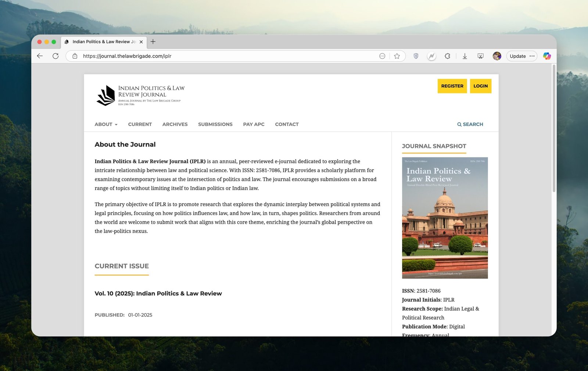588x371 pixels.
Task: Open the ARCHIVES menu item
Action: click(175, 124)
